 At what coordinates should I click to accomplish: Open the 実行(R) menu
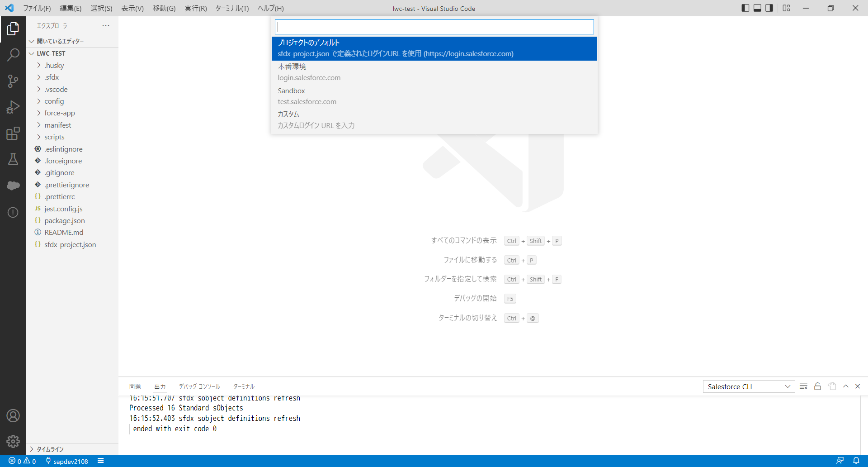(x=196, y=8)
